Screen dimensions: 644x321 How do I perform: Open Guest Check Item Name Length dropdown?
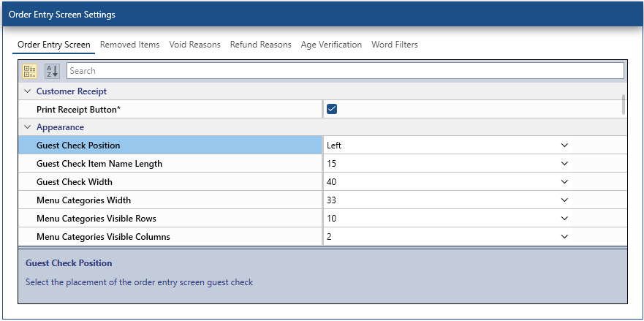point(564,164)
